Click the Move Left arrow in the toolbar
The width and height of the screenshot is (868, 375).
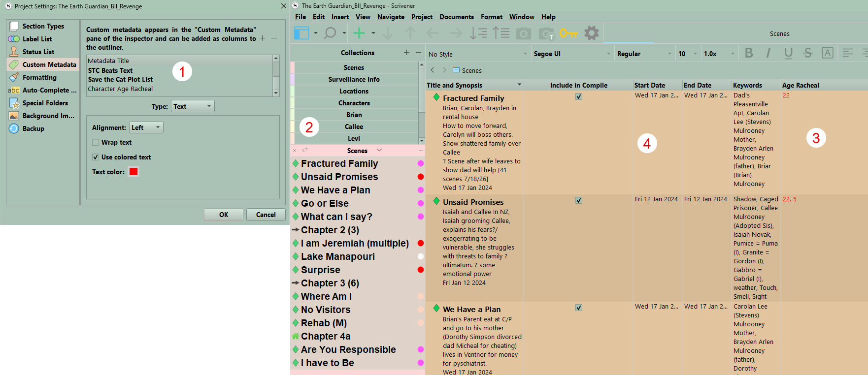point(433,33)
